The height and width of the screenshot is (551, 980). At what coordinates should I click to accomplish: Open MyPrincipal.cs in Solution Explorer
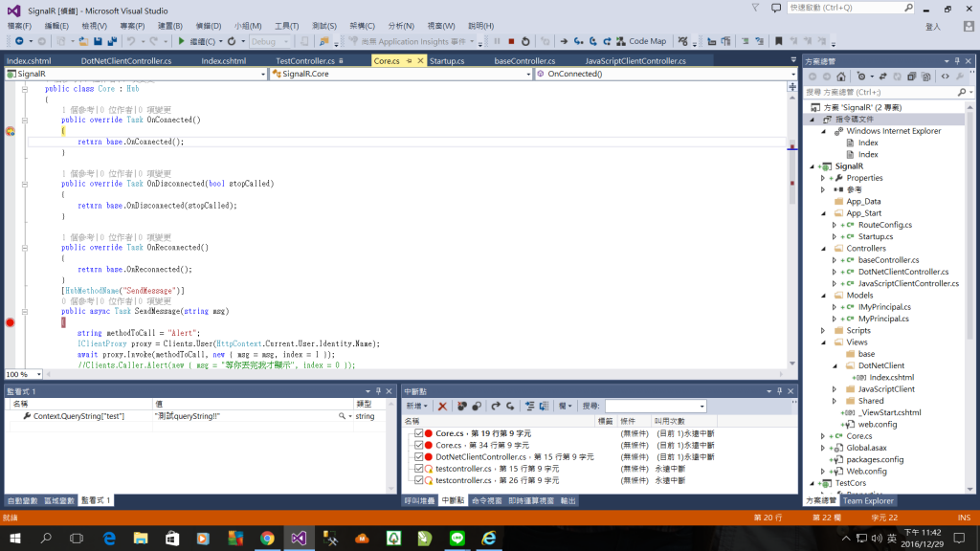pyautogui.click(x=883, y=319)
